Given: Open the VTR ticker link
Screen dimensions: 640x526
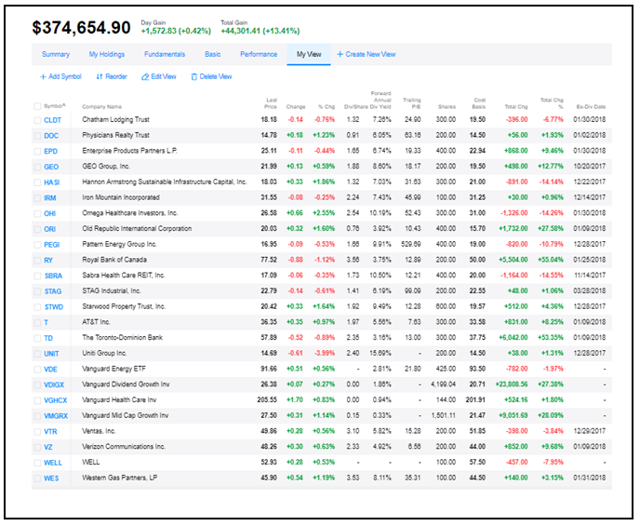Looking at the screenshot, I should tap(51, 432).
